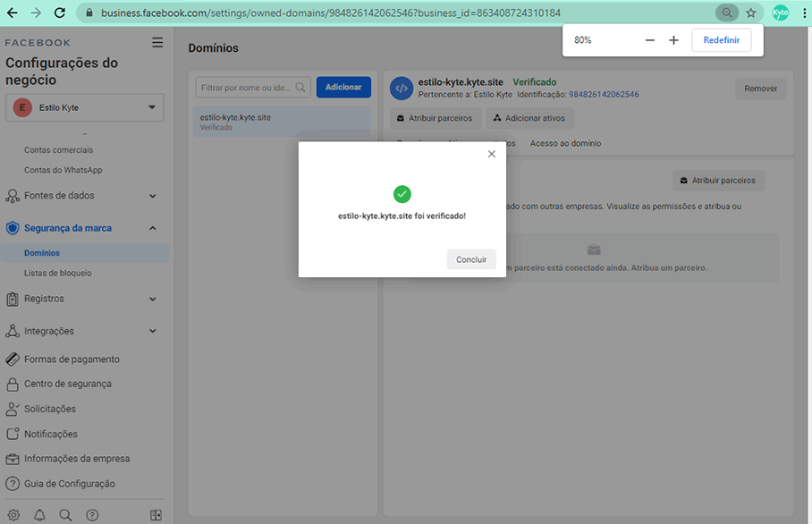The width and height of the screenshot is (812, 524).
Task: Increase zoom with the plus button
Action: pos(673,40)
